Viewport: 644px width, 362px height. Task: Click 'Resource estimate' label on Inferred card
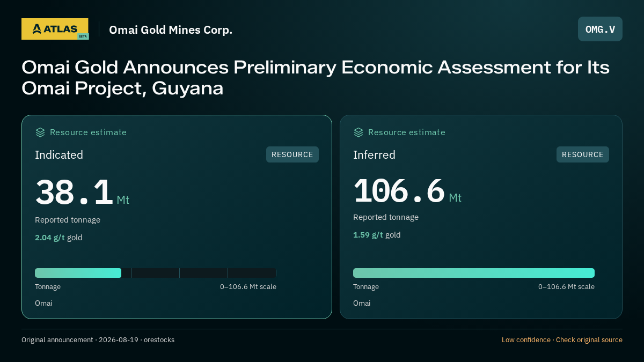coord(407,132)
